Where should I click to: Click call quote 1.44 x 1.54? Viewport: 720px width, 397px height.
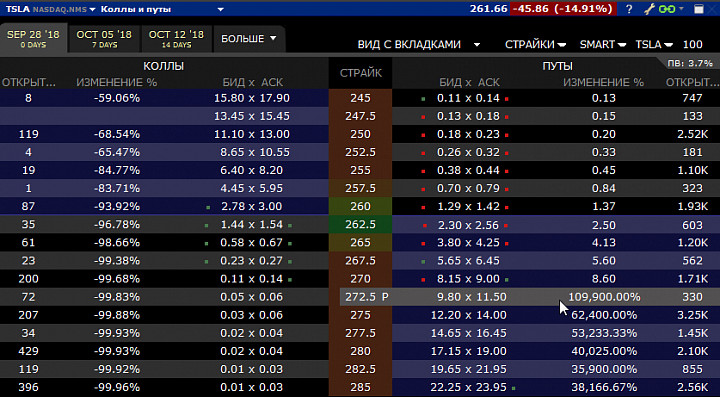tap(252, 224)
